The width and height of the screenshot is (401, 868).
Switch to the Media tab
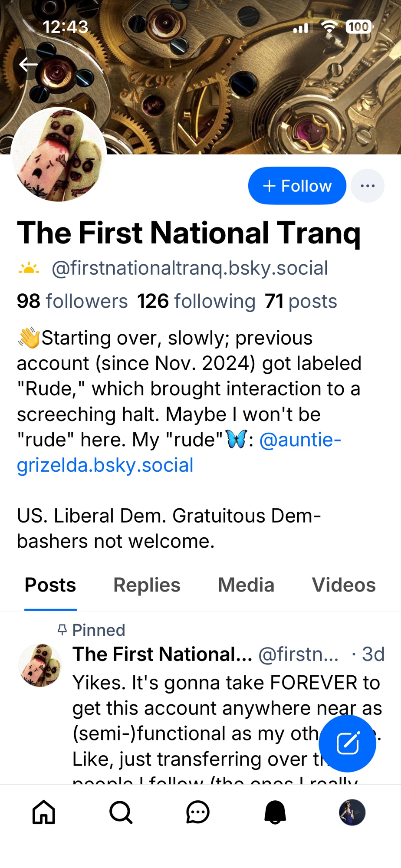click(246, 585)
